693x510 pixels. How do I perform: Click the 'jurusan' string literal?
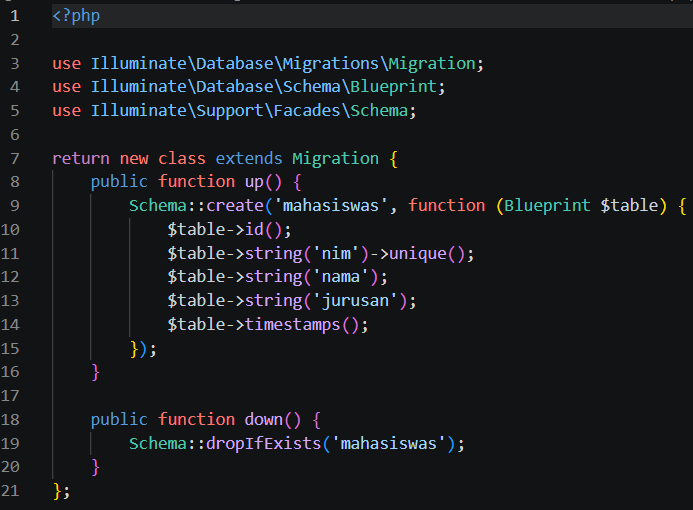point(355,301)
